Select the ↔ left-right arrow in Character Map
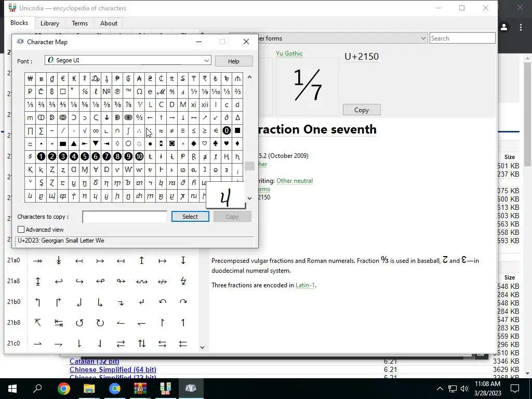 tap(194, 117)
